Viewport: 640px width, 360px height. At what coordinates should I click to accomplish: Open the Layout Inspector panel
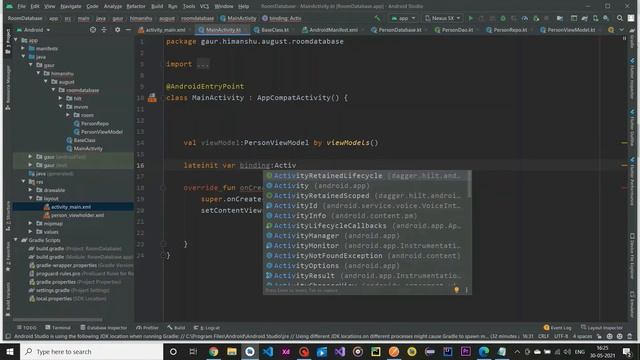click(x=602, y=327)
